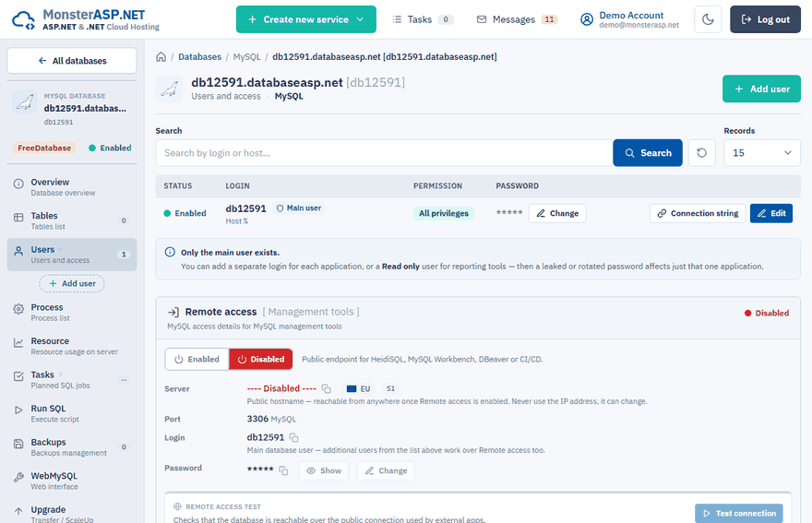Screen dimensions: 812x523
Task: Click the info icon in main user notice
Action: (x=170, y=252)
